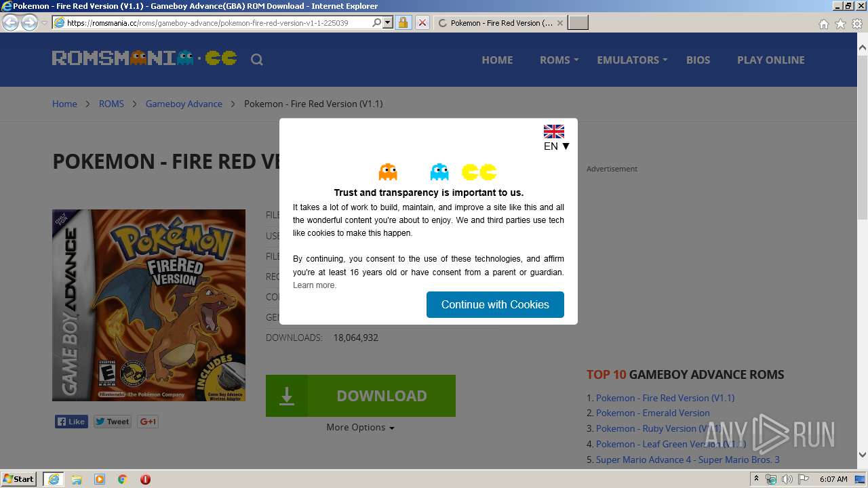
Task: Open Pokemon - Ruby Version link
Action: [x=658, y=428]
